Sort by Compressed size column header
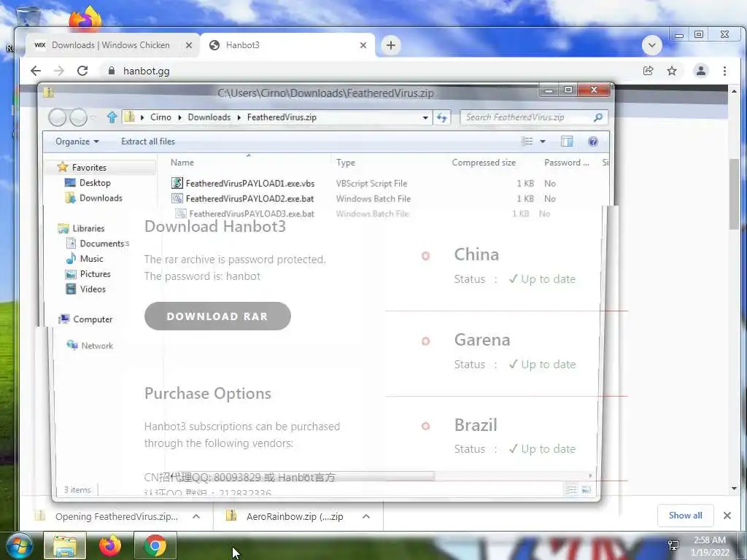Viewport: 747px width, 560px height. [x=484, y=163]
